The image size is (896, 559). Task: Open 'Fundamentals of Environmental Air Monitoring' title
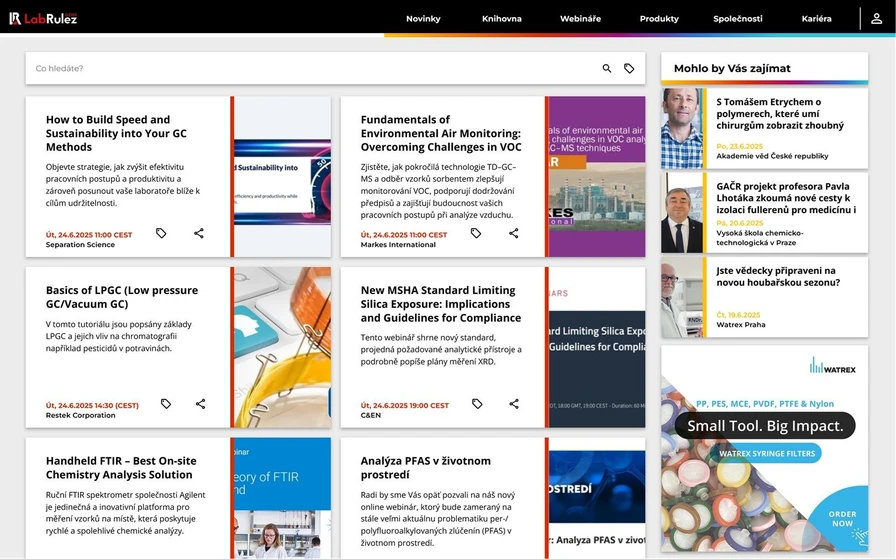(441, 133)
